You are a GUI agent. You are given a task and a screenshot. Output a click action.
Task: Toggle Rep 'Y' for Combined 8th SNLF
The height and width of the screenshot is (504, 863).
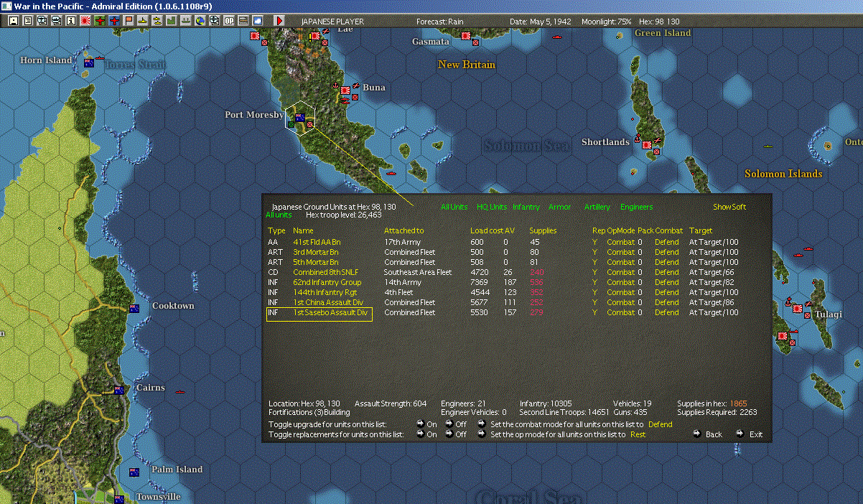coord(594,272)
